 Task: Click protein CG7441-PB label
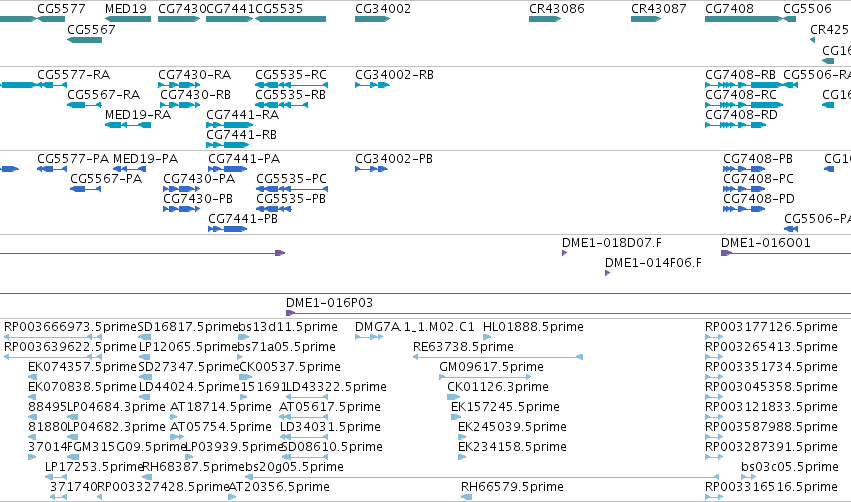pyautogui.click(x=243, y=219)
